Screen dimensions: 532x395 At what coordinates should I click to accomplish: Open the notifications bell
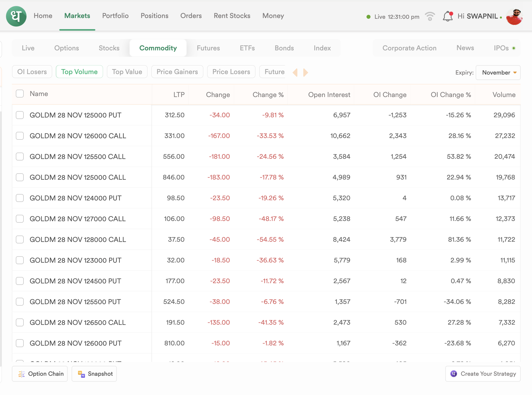(448, 17)
